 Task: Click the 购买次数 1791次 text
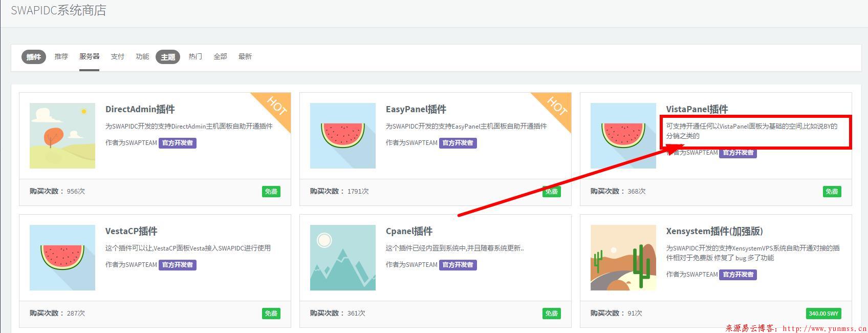click(x=339, y=191)
